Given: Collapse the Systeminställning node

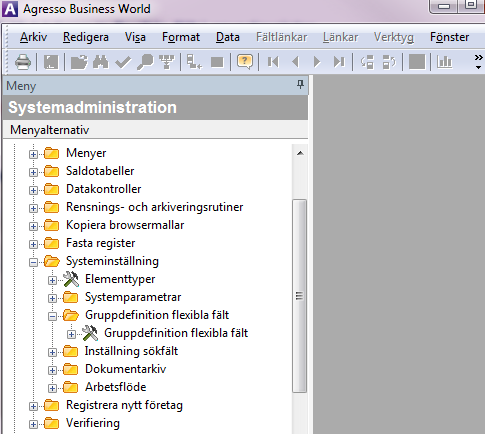Looking at the screenshot, I should (33, 262).
